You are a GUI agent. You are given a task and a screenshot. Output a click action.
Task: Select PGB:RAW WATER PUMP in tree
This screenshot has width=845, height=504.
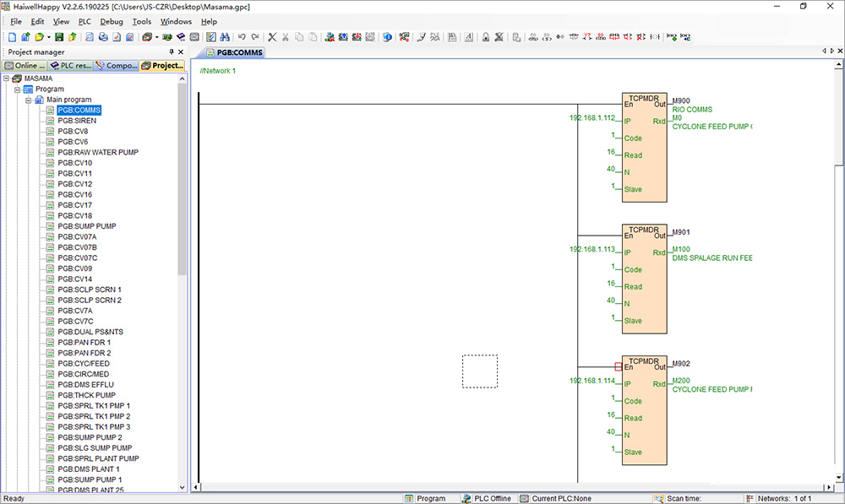(98, 153)
